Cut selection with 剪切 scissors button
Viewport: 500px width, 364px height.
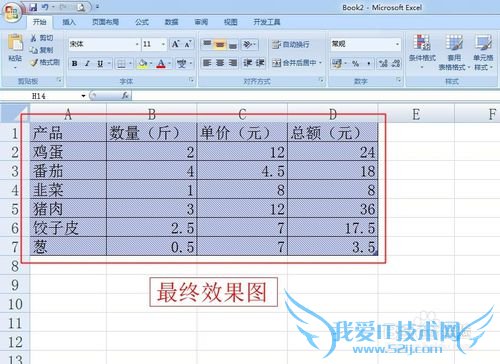42,38
